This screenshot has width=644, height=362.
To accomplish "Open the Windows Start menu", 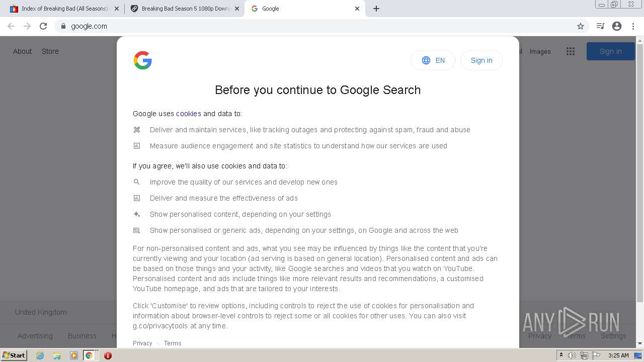I will [x=14, y=355].
